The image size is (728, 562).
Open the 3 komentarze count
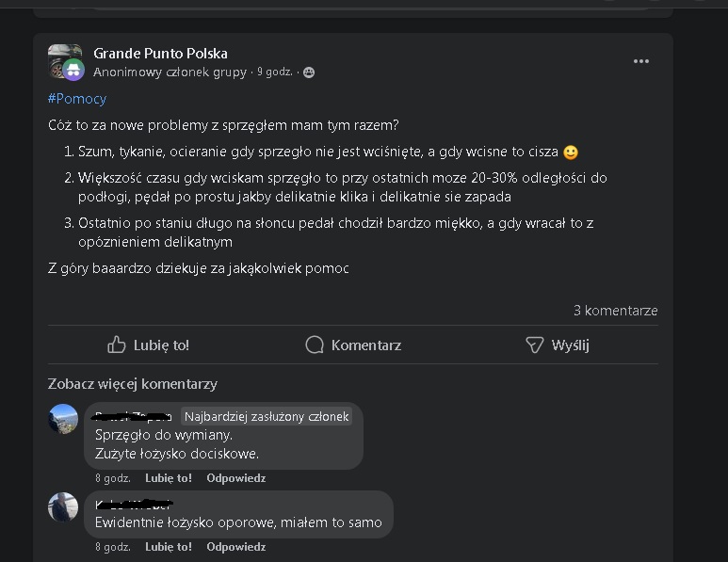[615, 311]
